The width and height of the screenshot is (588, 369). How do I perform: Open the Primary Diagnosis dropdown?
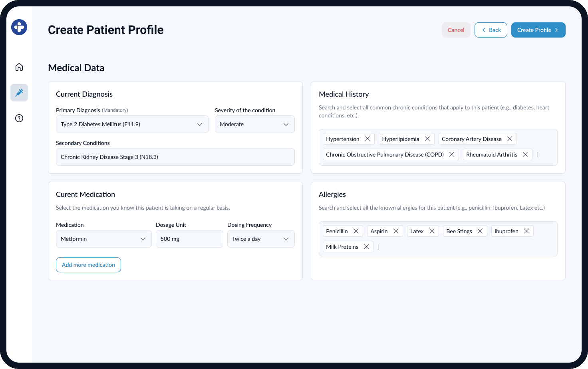tap(132, 124)
